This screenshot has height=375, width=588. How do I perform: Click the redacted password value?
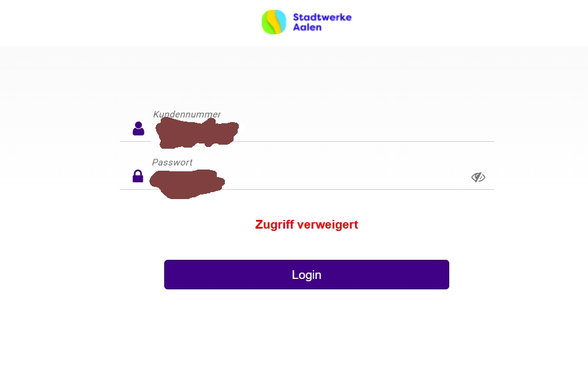tap(187, 184)
